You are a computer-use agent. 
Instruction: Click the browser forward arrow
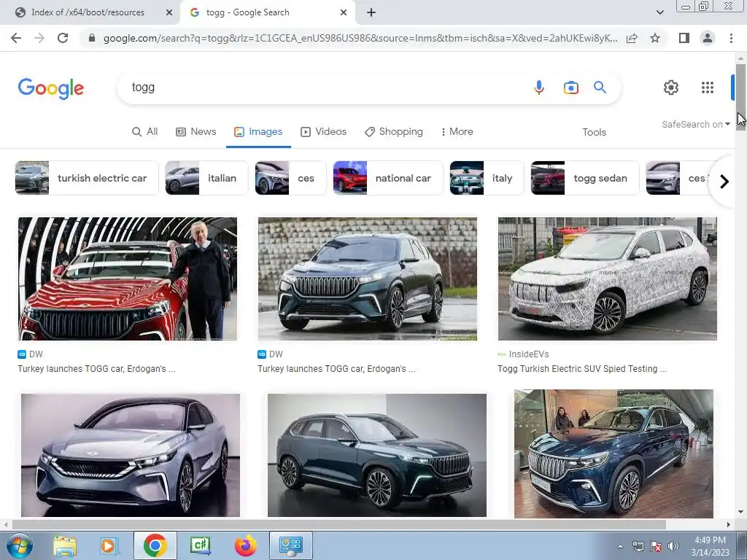click(x=39, y=38)
